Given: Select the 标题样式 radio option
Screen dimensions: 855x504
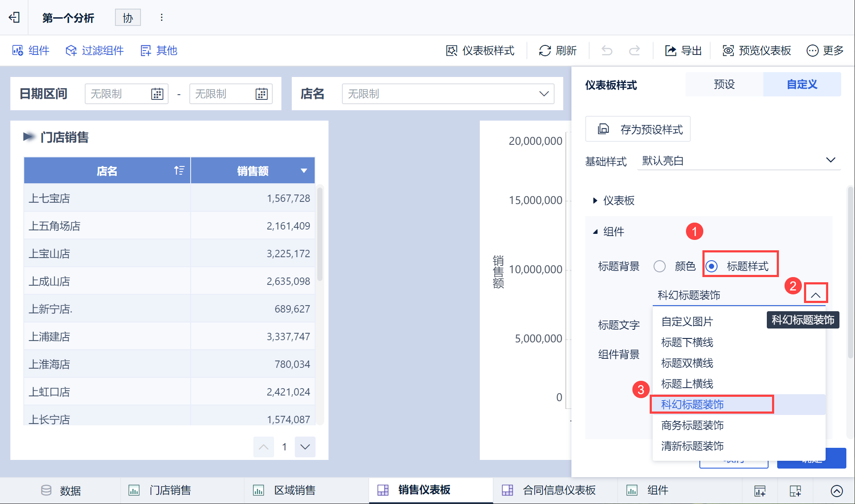Looking at the screenshot, I should click(712, 266).
